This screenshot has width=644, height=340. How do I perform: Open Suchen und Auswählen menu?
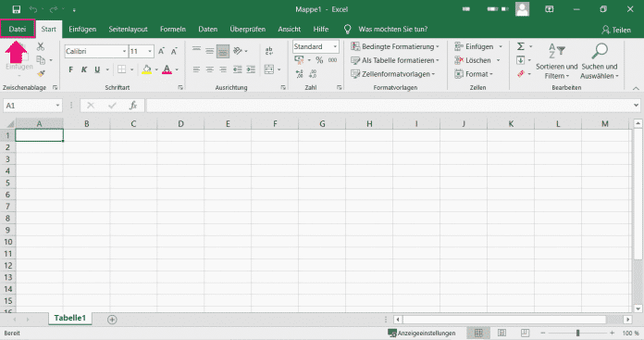[600, 61]
